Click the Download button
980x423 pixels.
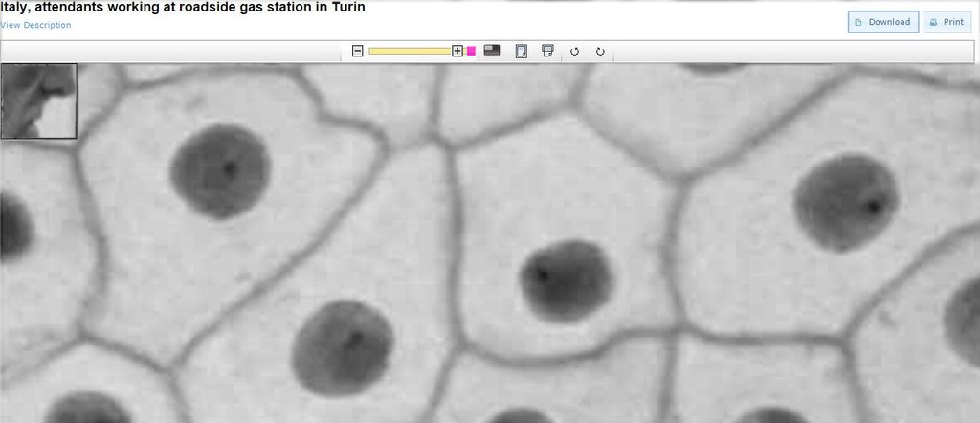[x=883, y=22]
